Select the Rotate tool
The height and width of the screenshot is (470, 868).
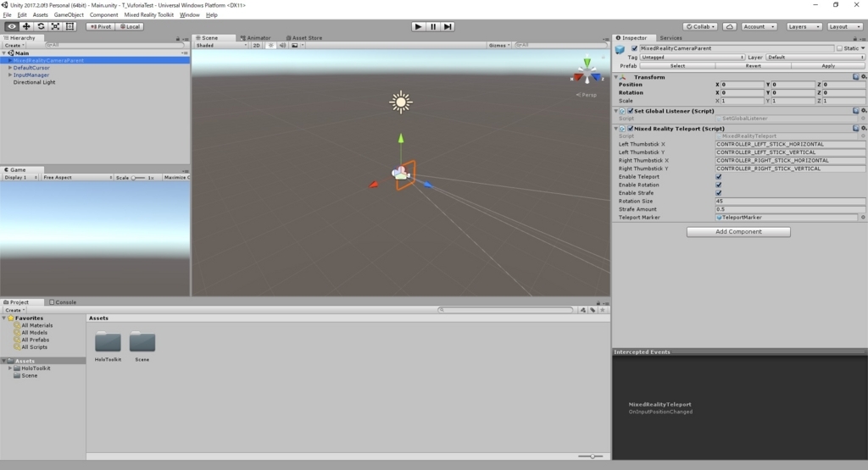click(x=41, y=26)
